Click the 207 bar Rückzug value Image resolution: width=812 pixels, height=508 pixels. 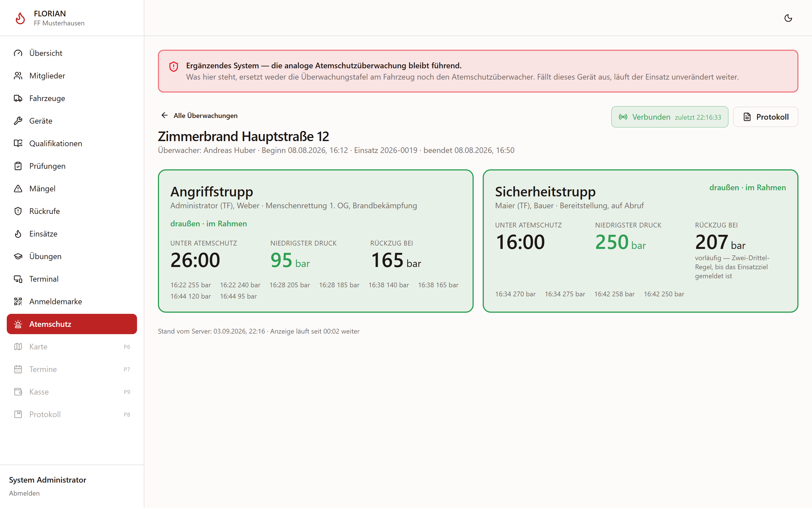(720, 242)
